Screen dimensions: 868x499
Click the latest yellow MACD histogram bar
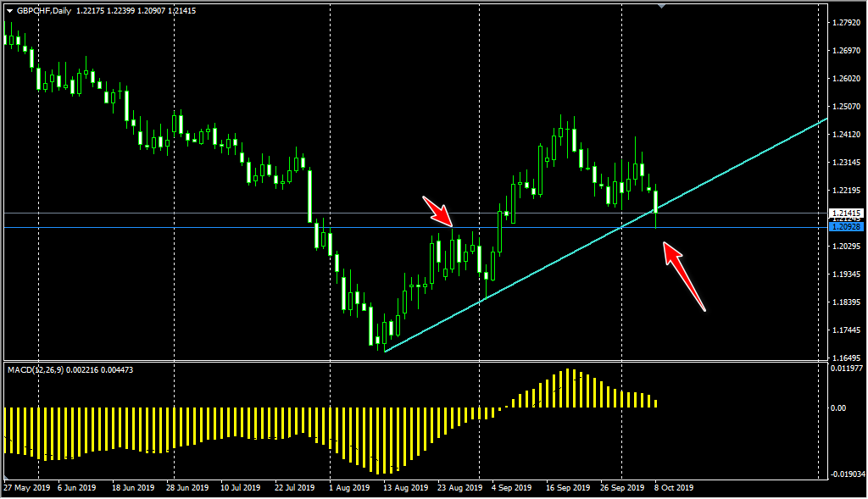pyautogui.click(x=656, y=404)
